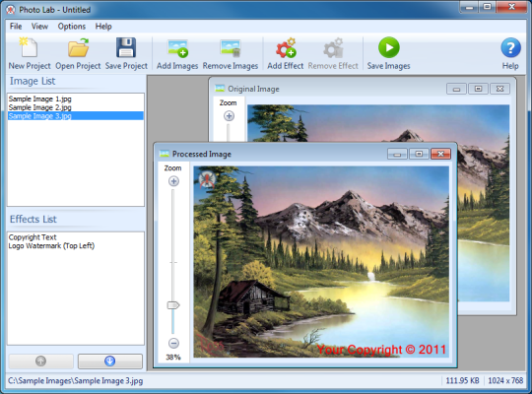Click the file path in status bar
532x394 pixels.
[75, 381]
